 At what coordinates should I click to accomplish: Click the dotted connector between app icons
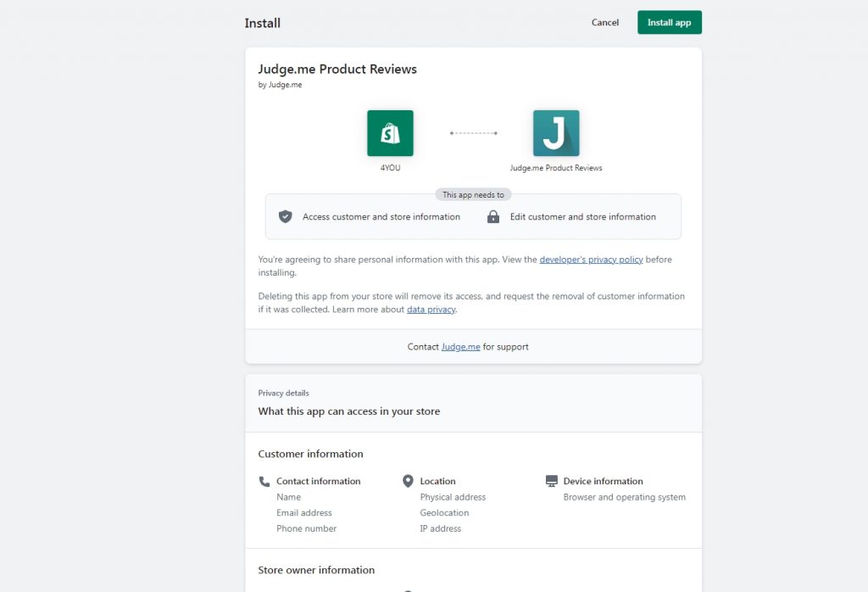[473, 133]
